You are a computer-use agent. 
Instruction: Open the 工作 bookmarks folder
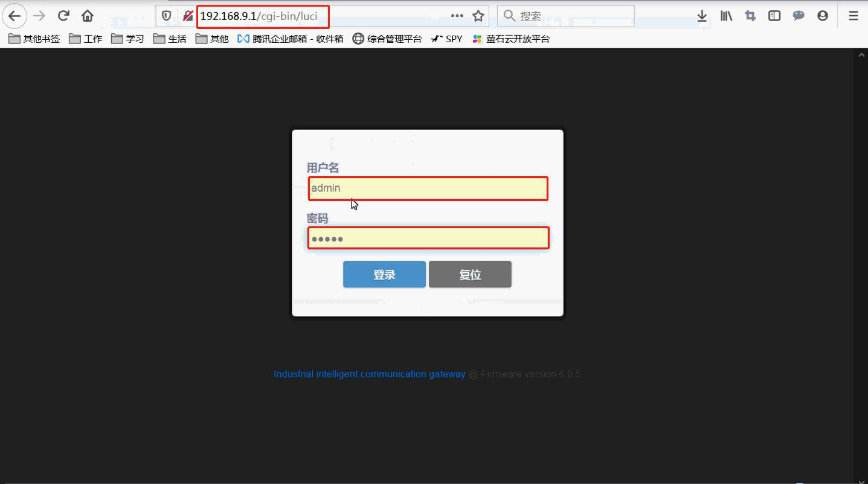click(86, 39)
